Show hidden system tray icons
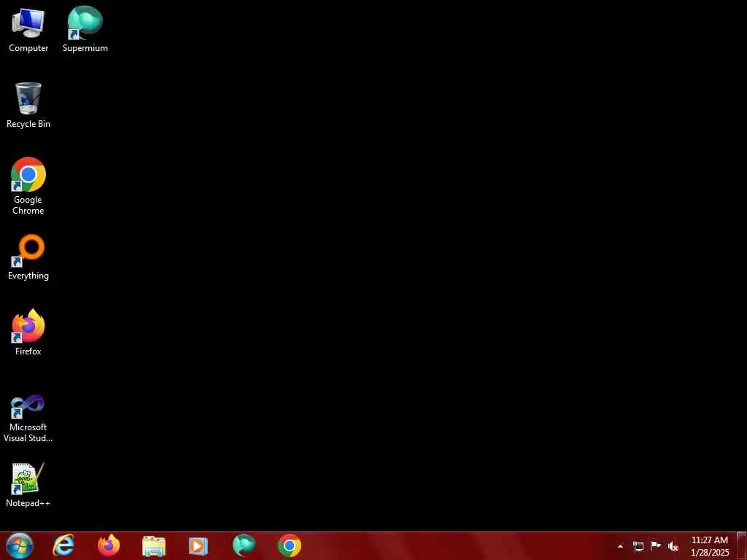This screenshot has width=747, height=560. click(620, 546)
